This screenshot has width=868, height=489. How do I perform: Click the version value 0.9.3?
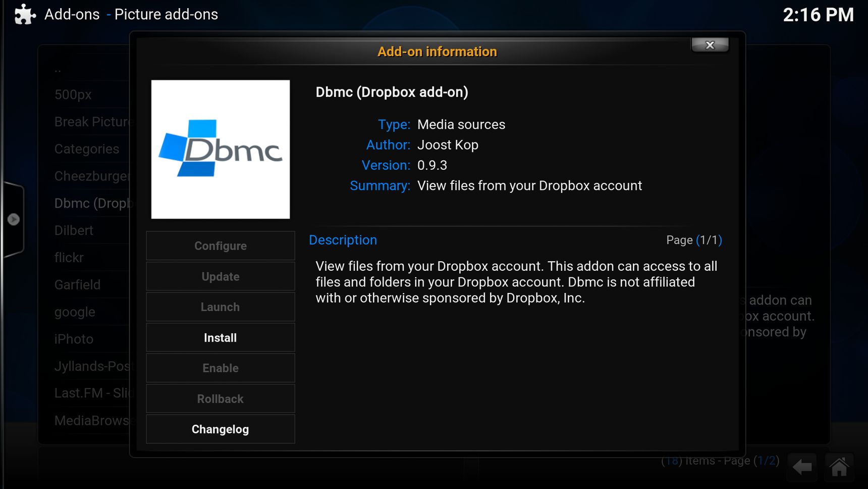(432, 165)
